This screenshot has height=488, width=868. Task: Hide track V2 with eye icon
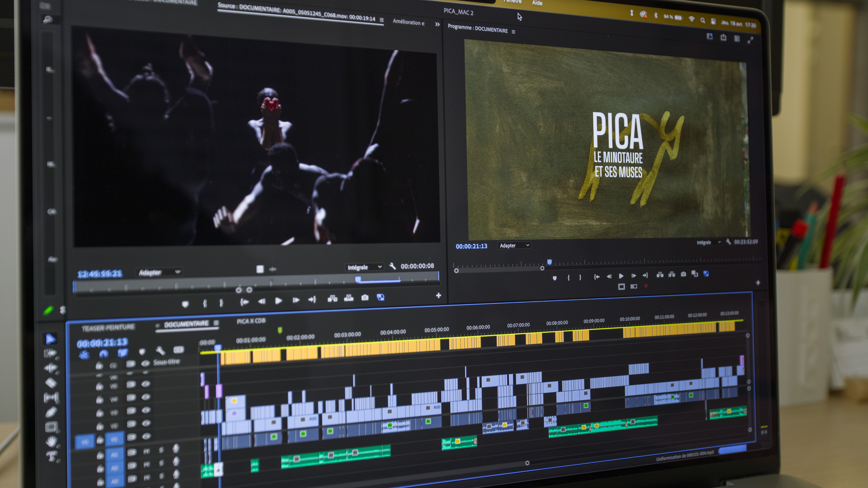pyautogui.click(x=146, y=423)
